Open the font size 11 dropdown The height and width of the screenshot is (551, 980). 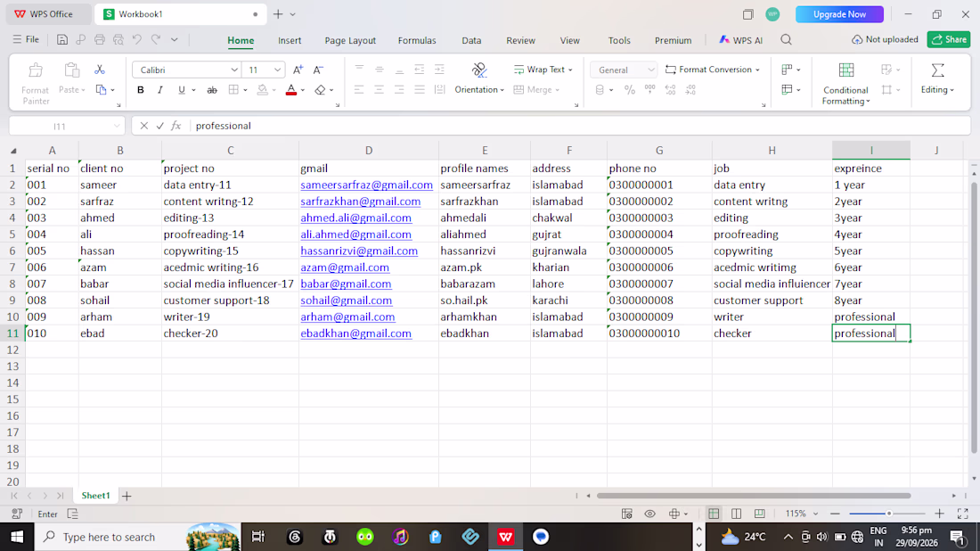pyautogui.click(x=277, y=70)
